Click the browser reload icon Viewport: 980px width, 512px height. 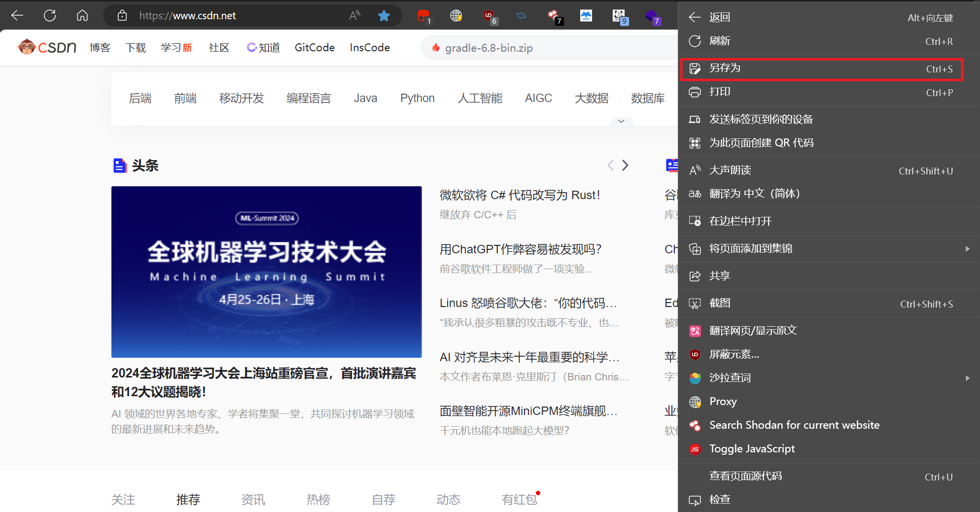(50, 16)
